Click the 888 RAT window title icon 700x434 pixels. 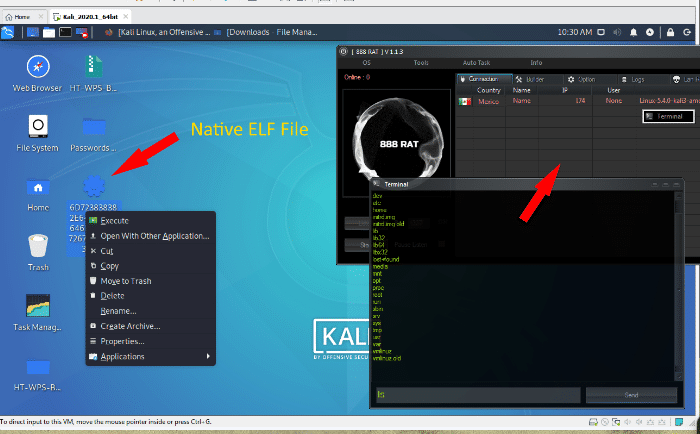(x=343, y=51)
